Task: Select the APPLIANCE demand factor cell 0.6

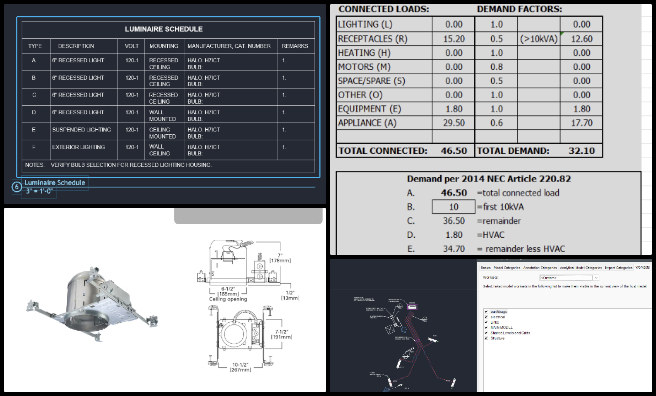Action: (496, 123)
